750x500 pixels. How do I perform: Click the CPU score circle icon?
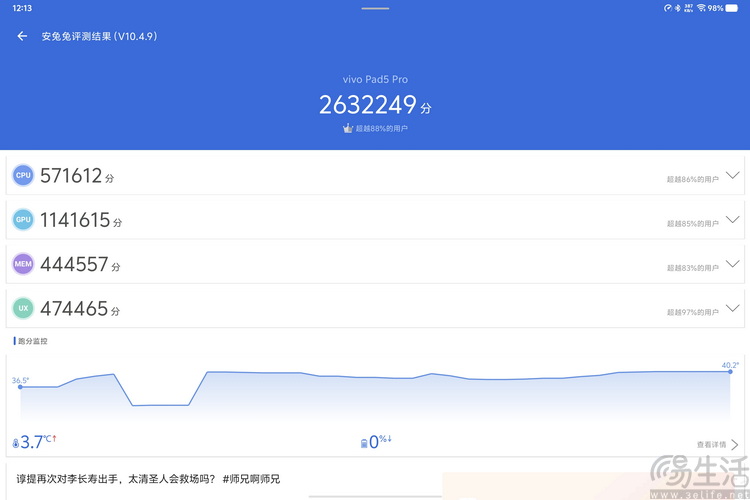pyautogui.click(x=23, y=175)
